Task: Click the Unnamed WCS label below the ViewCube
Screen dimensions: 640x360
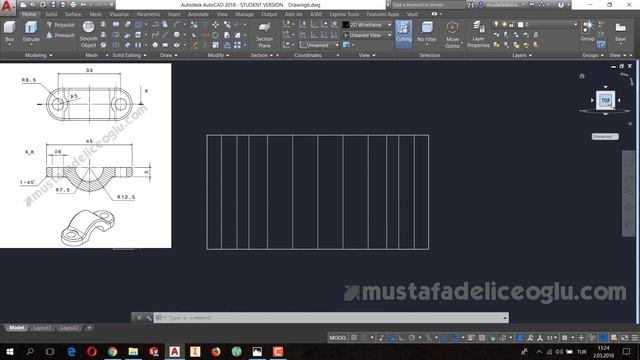Action: point(605,136)
